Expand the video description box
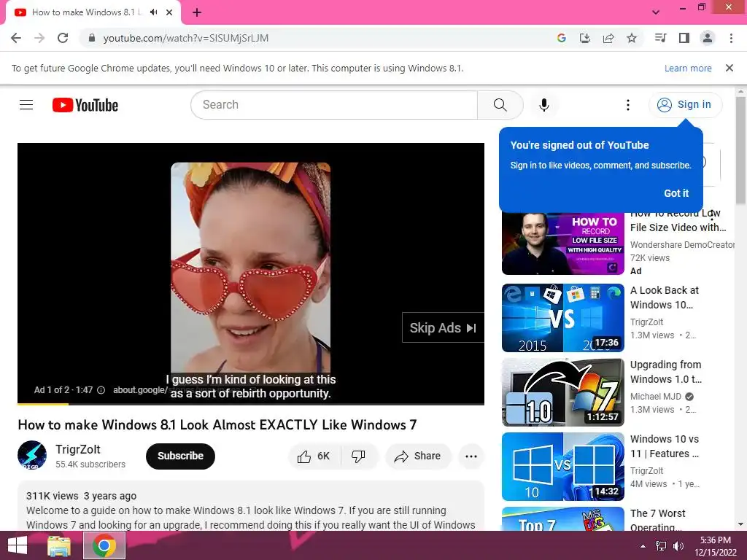 [x=251, y=507]
